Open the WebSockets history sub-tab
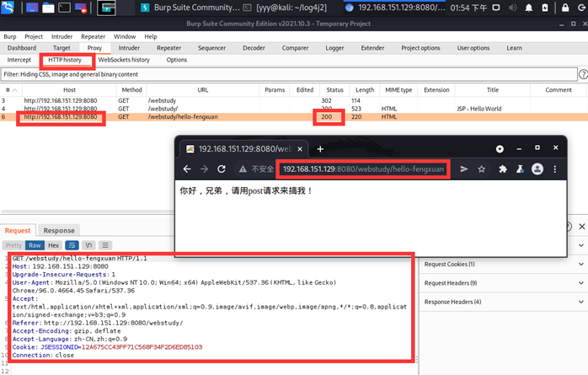The width and height of the screenshot is (588, 375). coord(124,60)
